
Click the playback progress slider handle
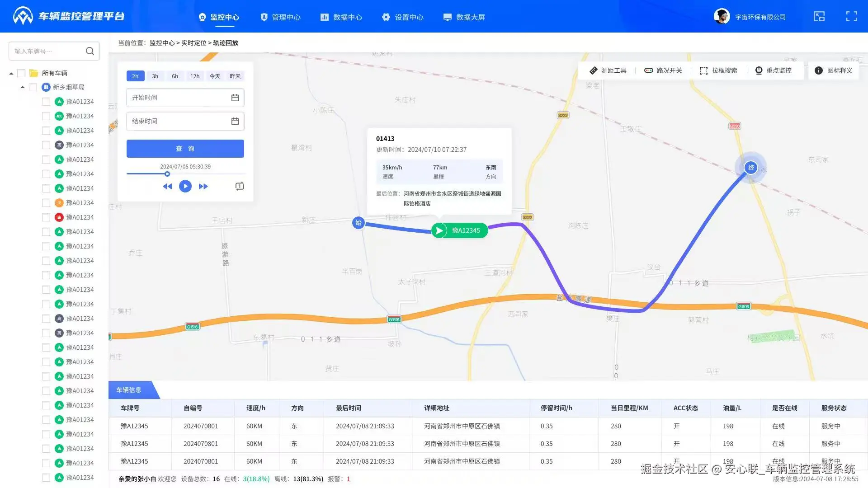coord(167,174)
